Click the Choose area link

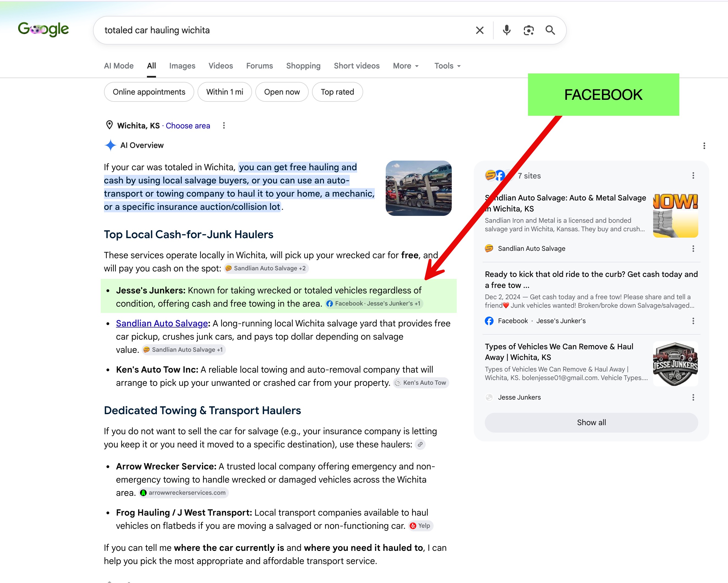188,126
